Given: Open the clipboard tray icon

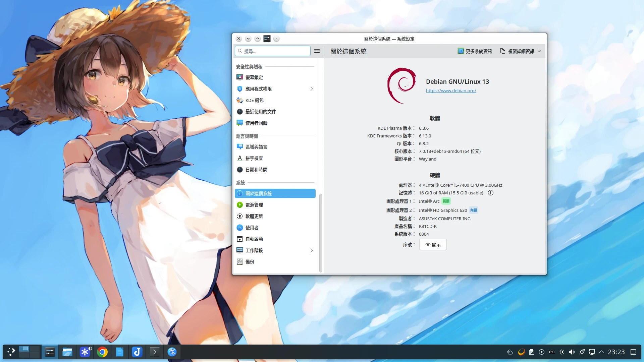Looking at the screenshot, I should [532, 352].
